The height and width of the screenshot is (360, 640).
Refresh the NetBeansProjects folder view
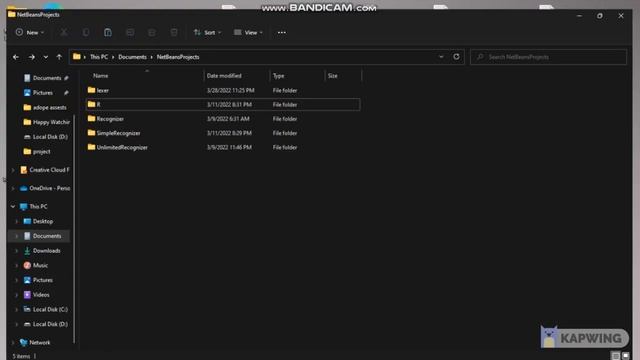pyautogui.click(x=456, y=57)
